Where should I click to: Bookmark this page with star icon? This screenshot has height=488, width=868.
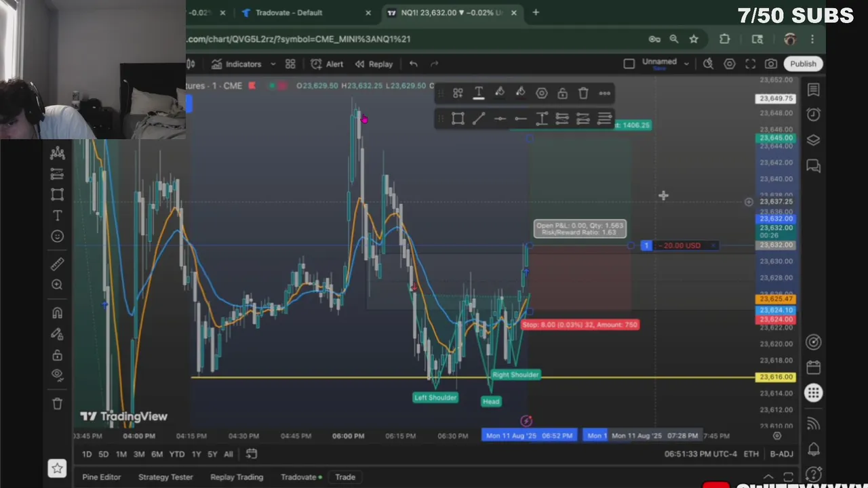click(x=694, y=39)
